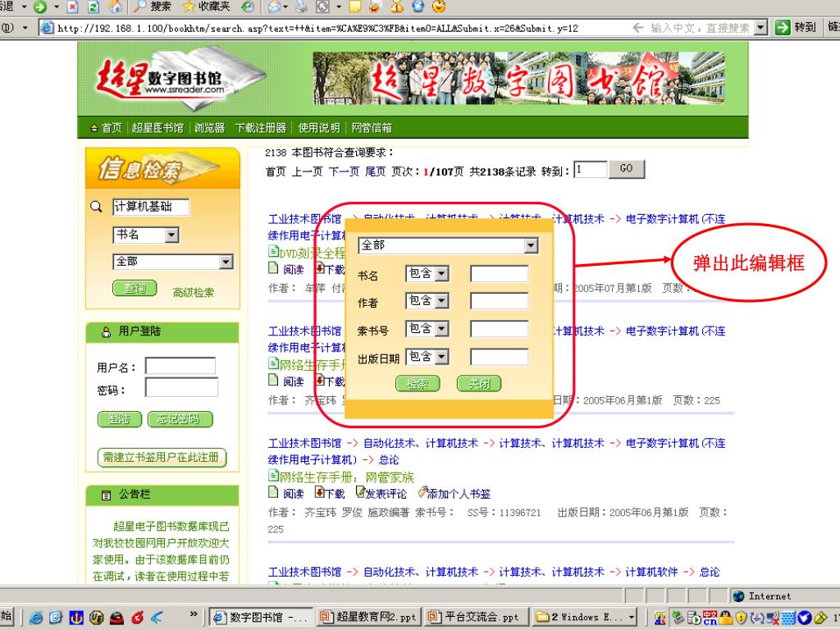Go to Home page via house icon
The width and height of the screenshot is (840, 630).
point(115,7)
